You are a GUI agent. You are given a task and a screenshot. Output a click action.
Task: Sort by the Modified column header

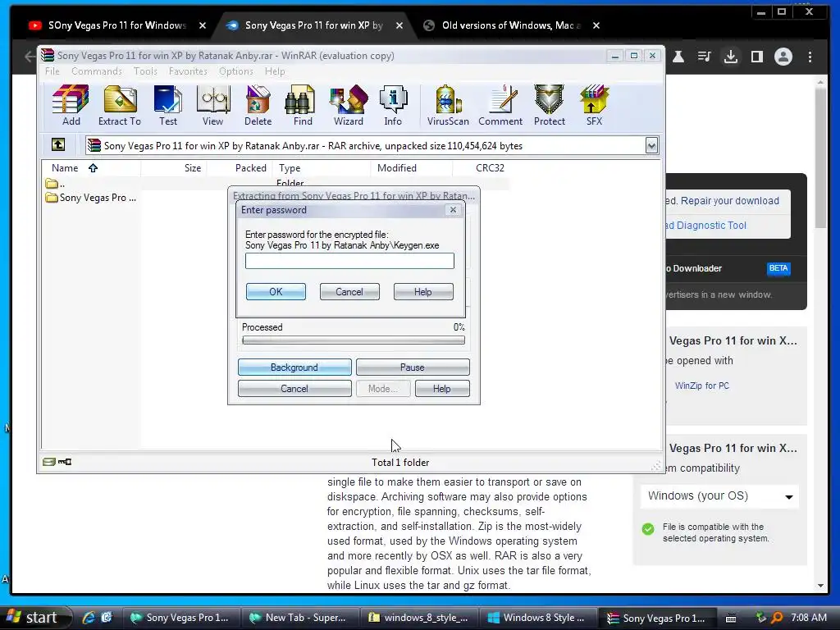point(412,167)
